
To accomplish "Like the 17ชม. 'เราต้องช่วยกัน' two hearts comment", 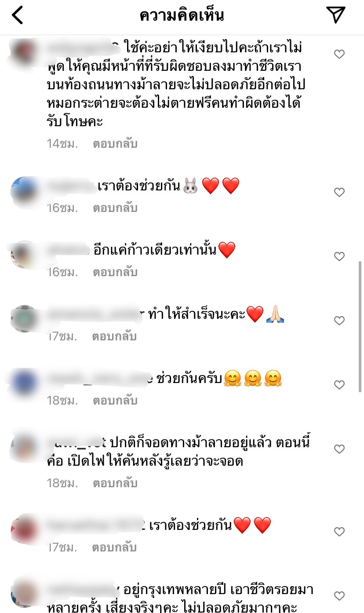I will (x=339, y=532).
